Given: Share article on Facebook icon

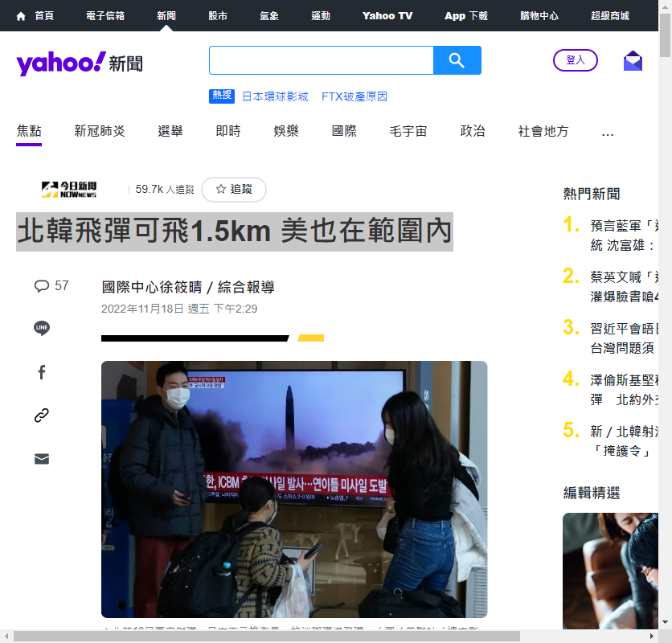Looking at the screenshot, I should coord(42,372).
